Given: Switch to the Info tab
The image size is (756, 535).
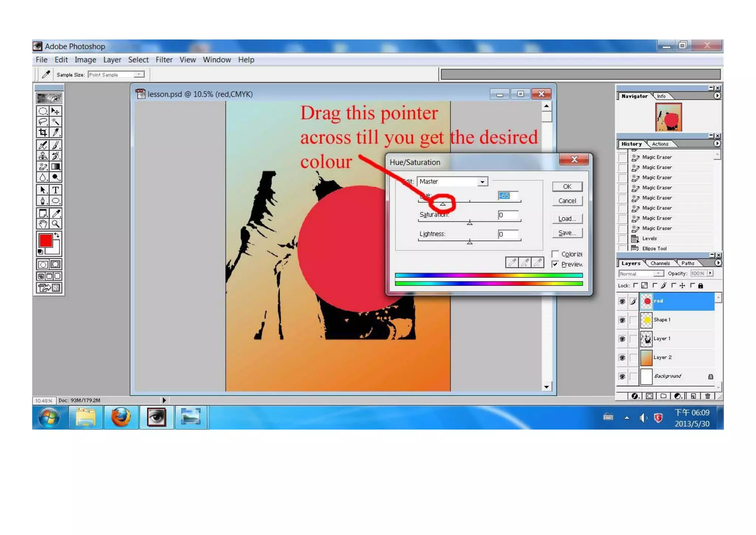Looking at the screenshot, I should (661, 96).
